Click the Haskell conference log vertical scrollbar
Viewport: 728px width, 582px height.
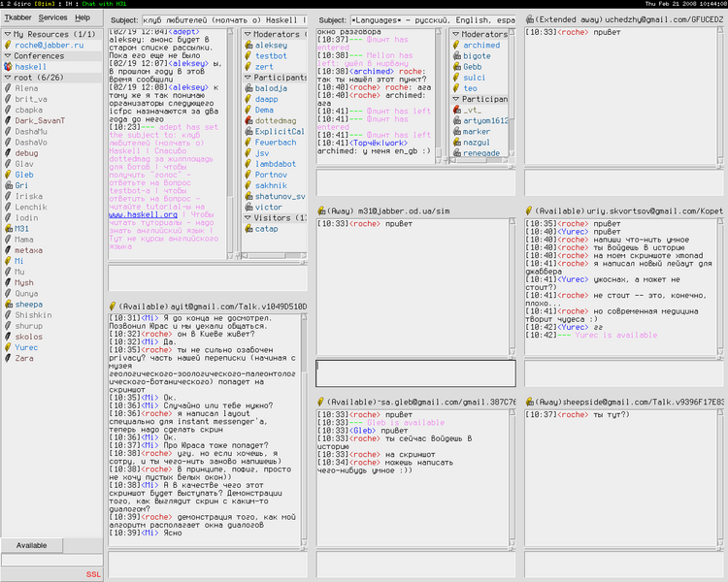pos(230,144)
